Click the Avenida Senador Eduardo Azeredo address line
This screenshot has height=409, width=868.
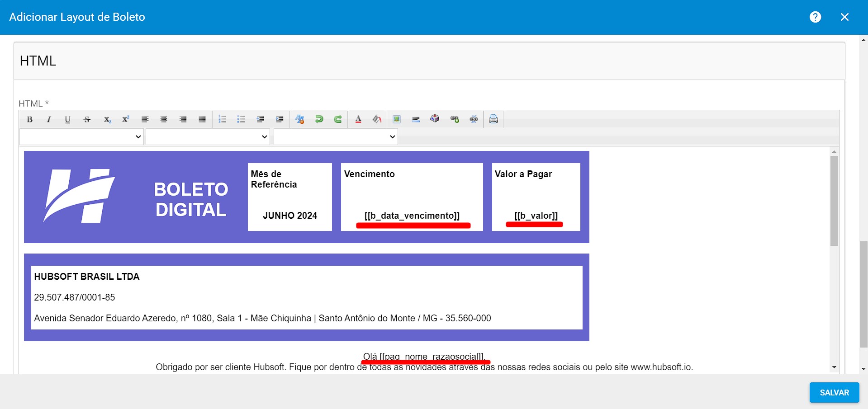coord(262,318)
